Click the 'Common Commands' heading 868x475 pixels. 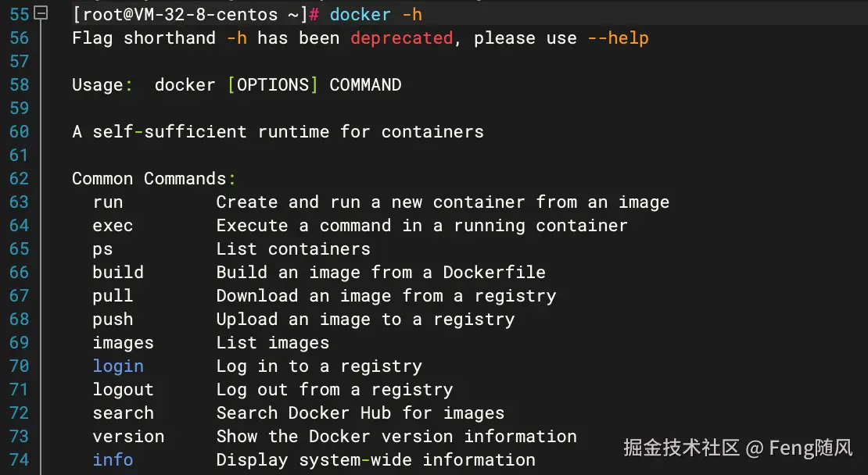point(149,178)
